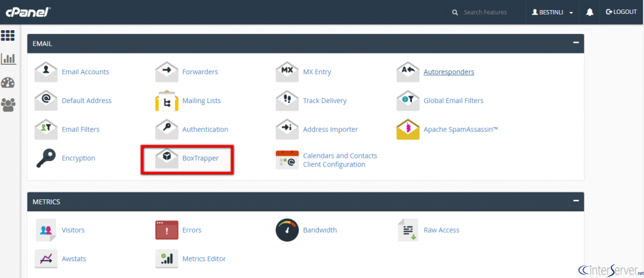The width and height of the screenshot is (644, 278).
Task: Open the Mailing Lists icon
Action: 167,101
